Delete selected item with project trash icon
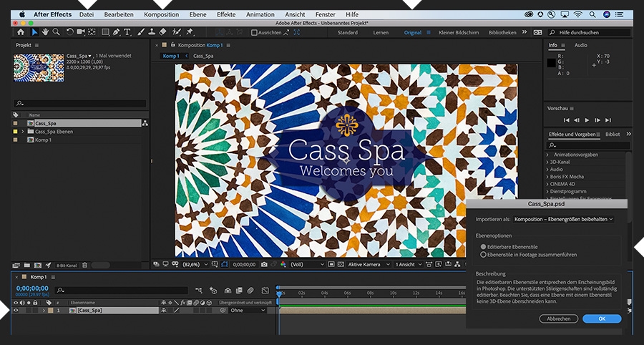The width and height of the screenshot is (644, 345). tap(84, 265)
